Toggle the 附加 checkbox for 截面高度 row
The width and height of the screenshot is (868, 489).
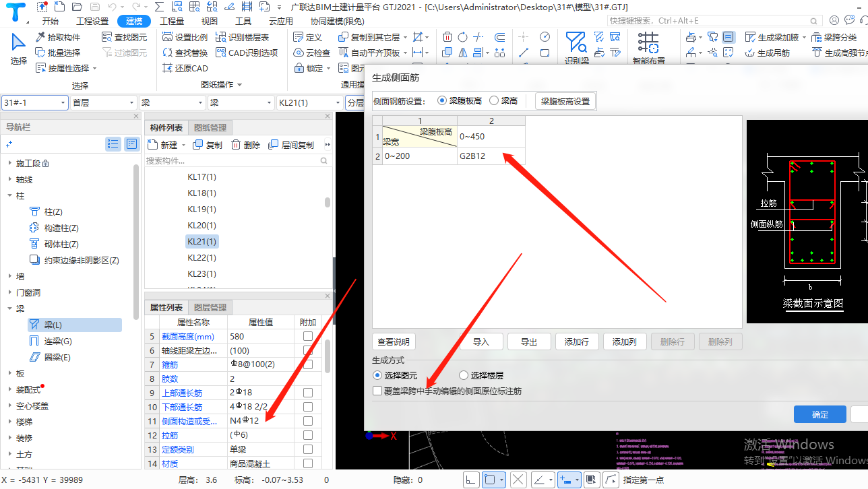click(x=308, y=336)
